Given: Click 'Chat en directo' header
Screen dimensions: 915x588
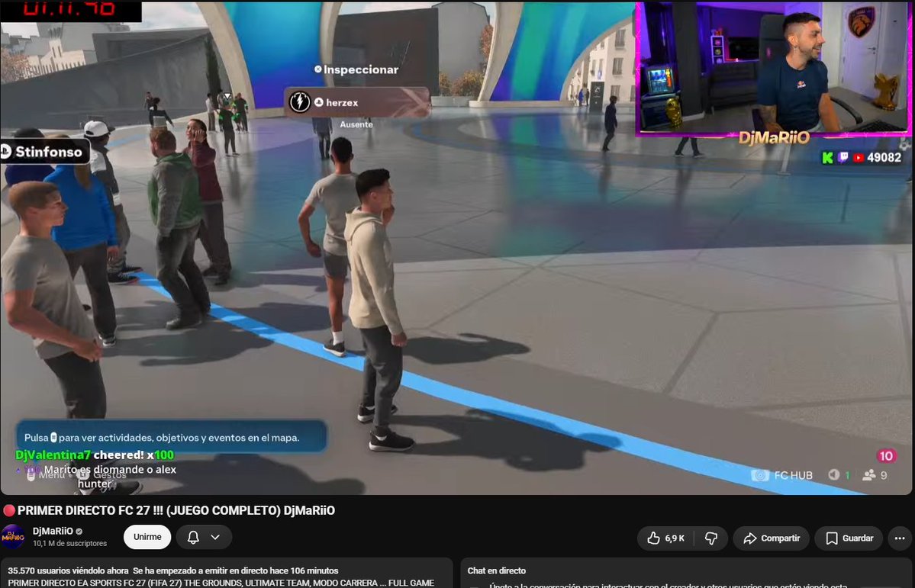Looking at the screenshot, I should [x=497, y=570].
